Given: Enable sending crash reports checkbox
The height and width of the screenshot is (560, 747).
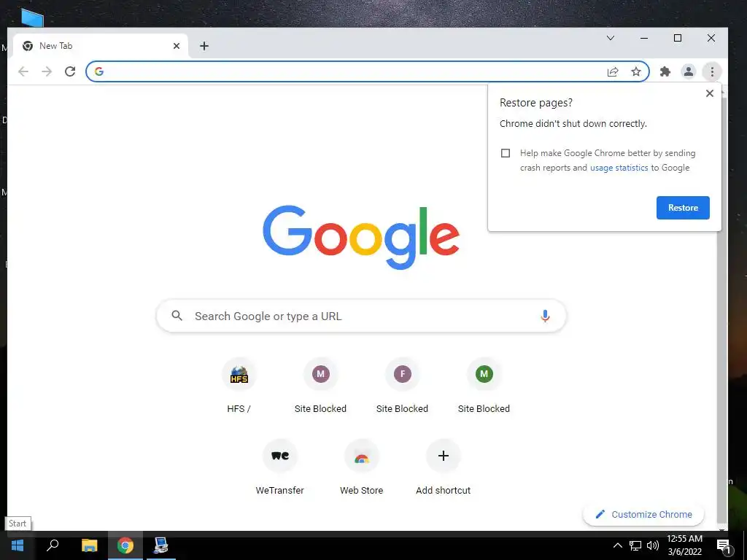Looking at the screenshot, I should (506, 153).
